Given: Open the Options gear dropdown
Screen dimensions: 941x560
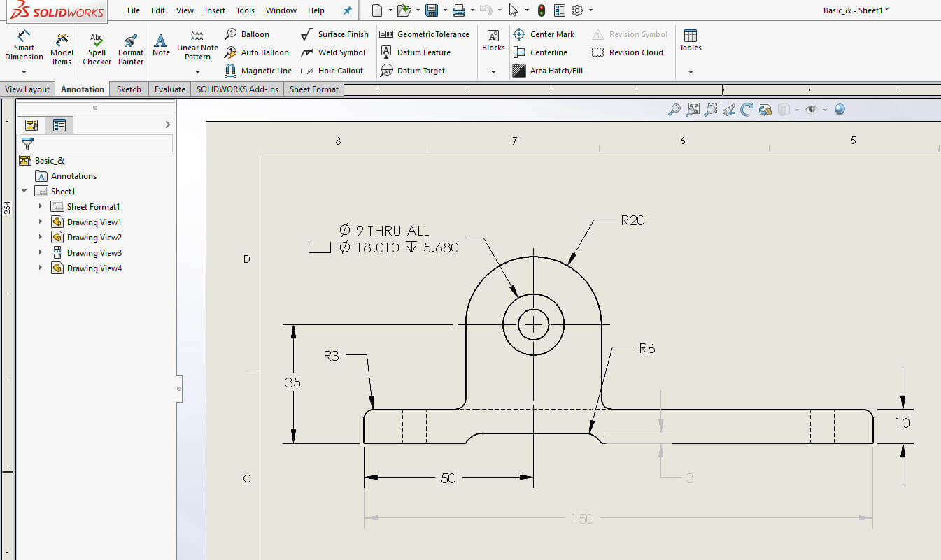Looking at the screenshot, I should (590, 10).
